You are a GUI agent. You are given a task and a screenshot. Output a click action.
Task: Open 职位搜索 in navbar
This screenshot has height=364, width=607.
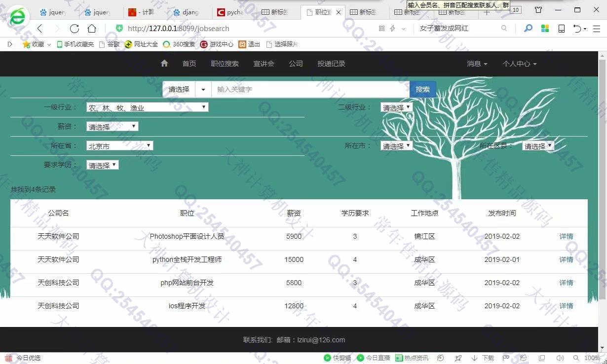pos(225,64)
